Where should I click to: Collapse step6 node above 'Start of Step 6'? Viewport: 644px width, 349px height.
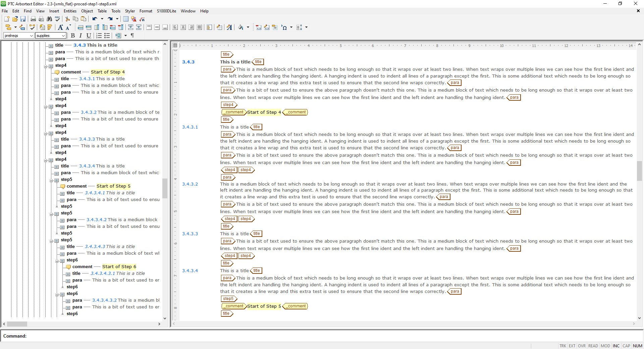[57, 261]
